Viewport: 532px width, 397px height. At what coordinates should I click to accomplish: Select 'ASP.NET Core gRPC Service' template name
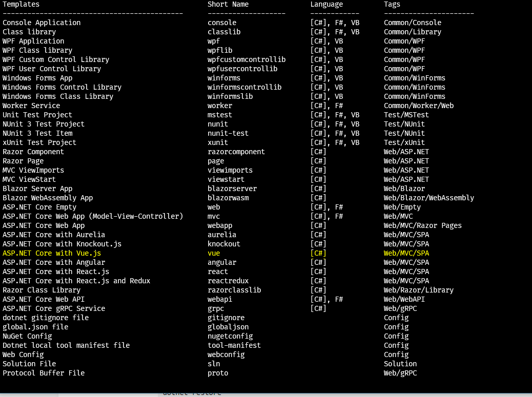pos(54,308)
